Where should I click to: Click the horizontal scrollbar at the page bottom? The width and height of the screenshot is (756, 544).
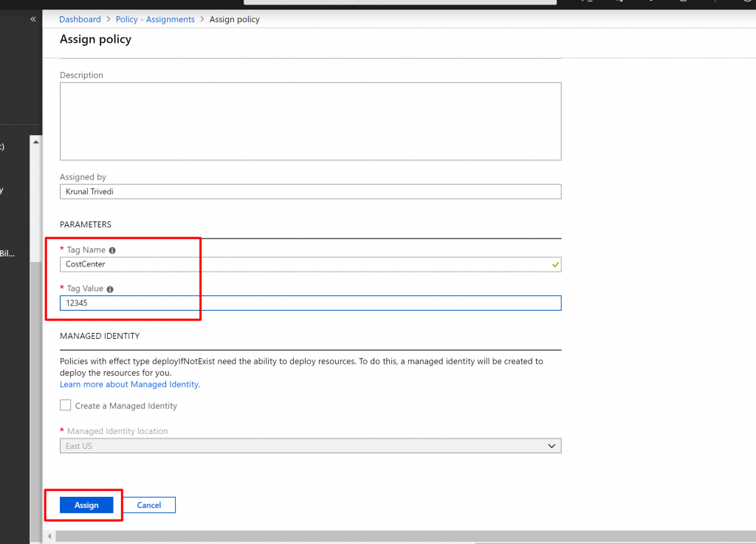pos(399,536)
